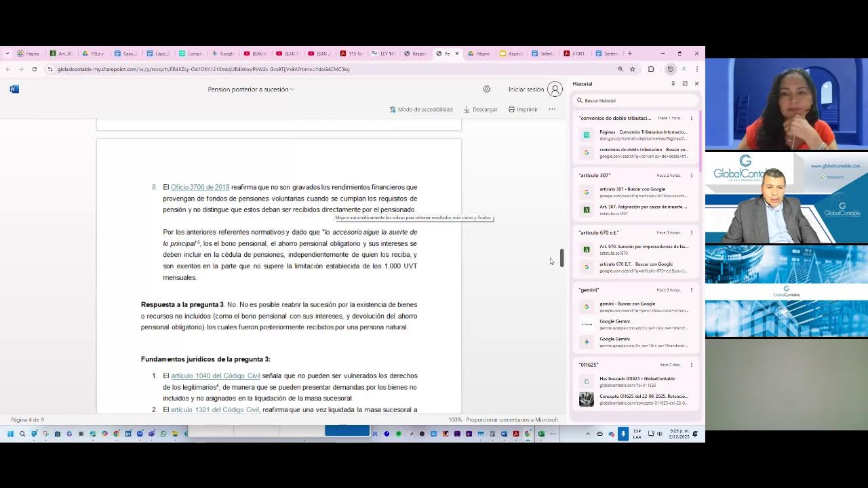Open the more options ellipsis next to Imprimir
868x488 pixels.
click(552, 109)
